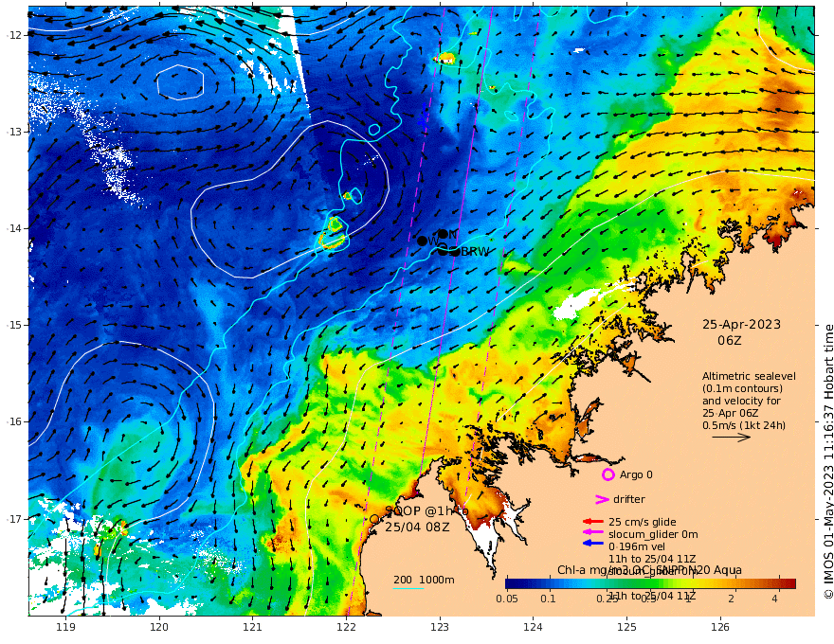Image resolution: width=834 pixels, height=644 pixels.
Task: Click the black dot marker labeled W
Action: pyautogui.click(x=422, y=241)
